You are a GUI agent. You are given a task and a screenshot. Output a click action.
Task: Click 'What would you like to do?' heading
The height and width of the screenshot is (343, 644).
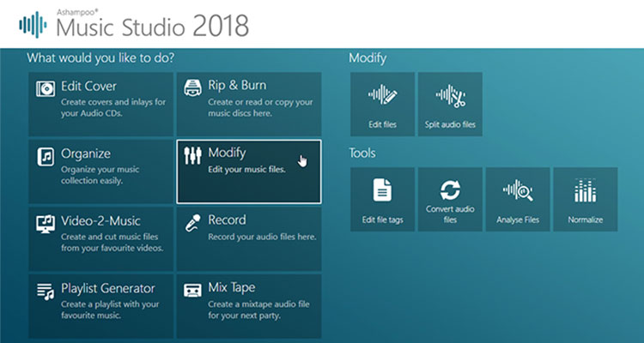(x=100, y=57)
